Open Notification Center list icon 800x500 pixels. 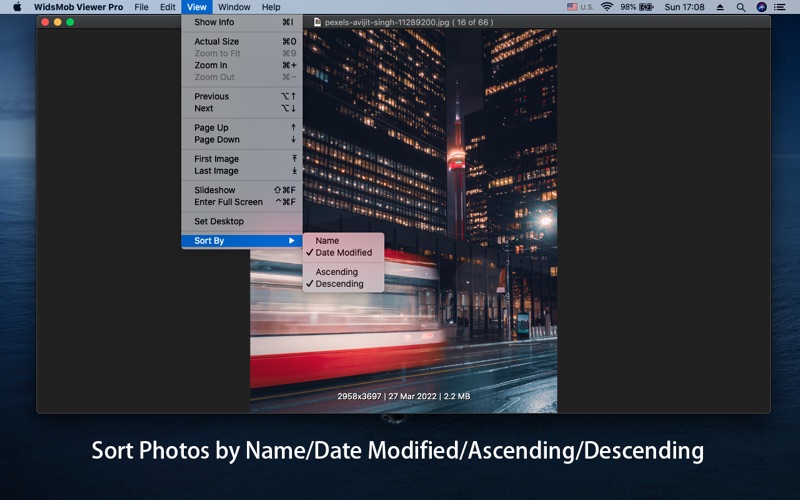[780, 7]
